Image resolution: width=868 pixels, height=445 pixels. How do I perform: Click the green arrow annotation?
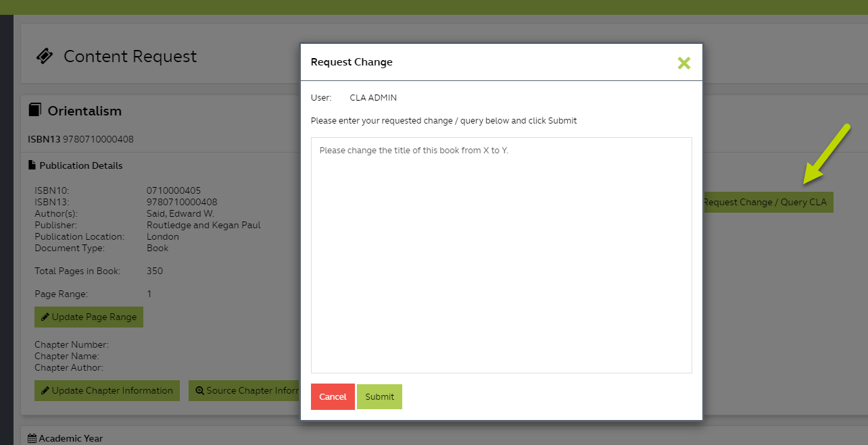tap(825, 153)
